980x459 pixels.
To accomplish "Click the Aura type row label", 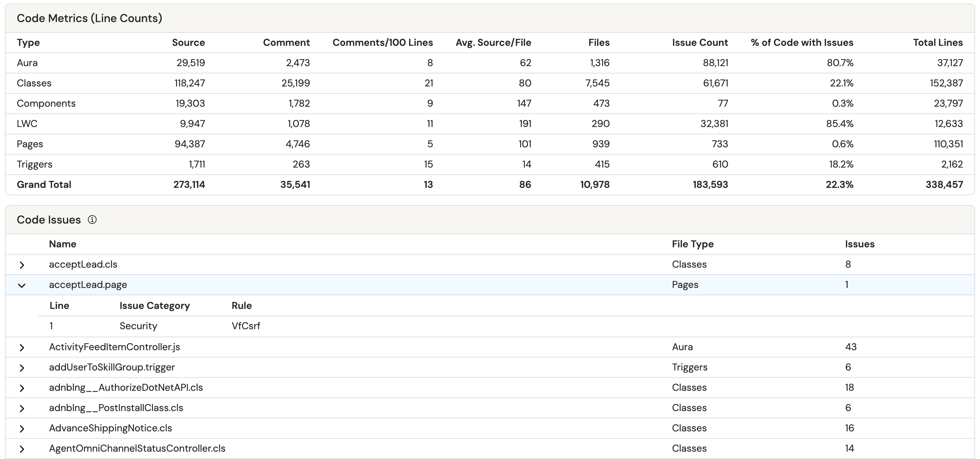I will 27,63.
